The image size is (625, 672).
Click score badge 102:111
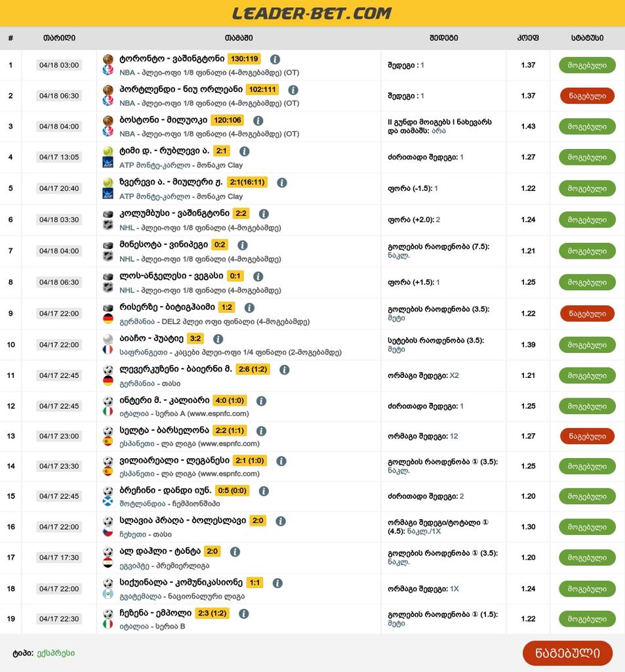[262, 89]
